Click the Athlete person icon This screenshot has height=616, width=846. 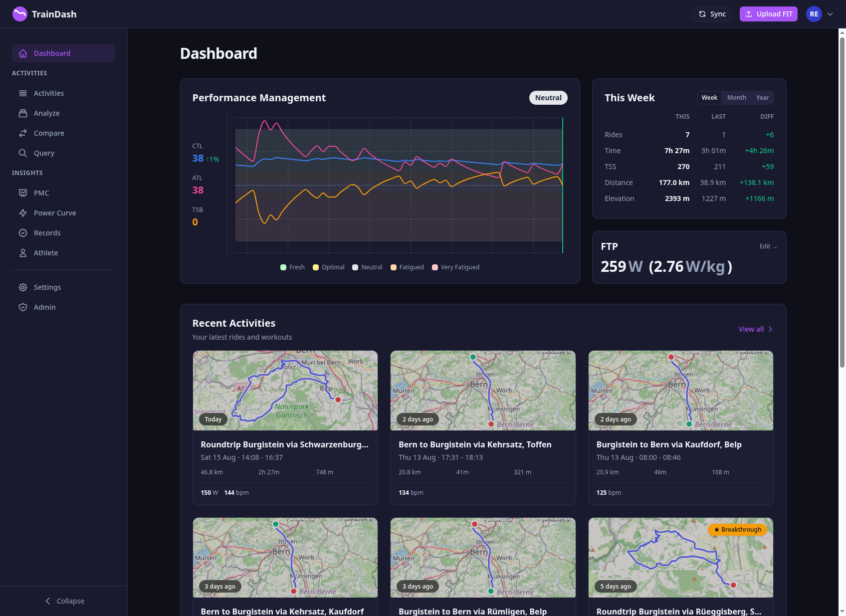23,253
